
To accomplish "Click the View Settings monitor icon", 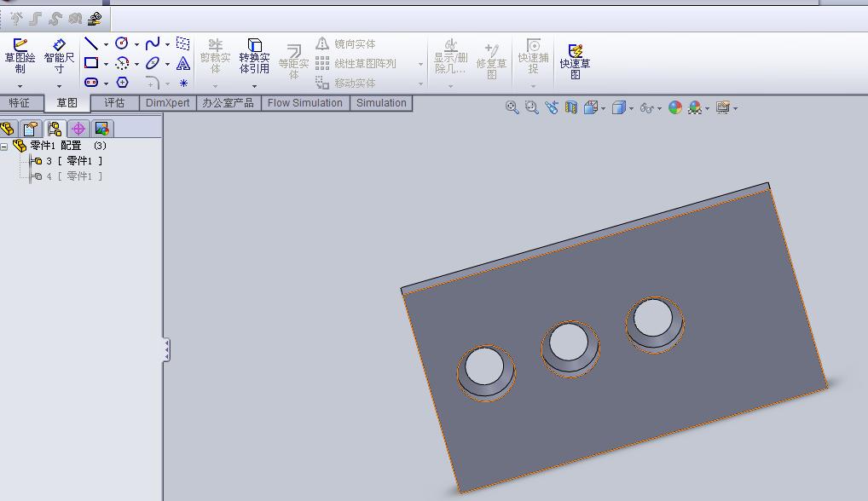I will [x=722, y=107].
